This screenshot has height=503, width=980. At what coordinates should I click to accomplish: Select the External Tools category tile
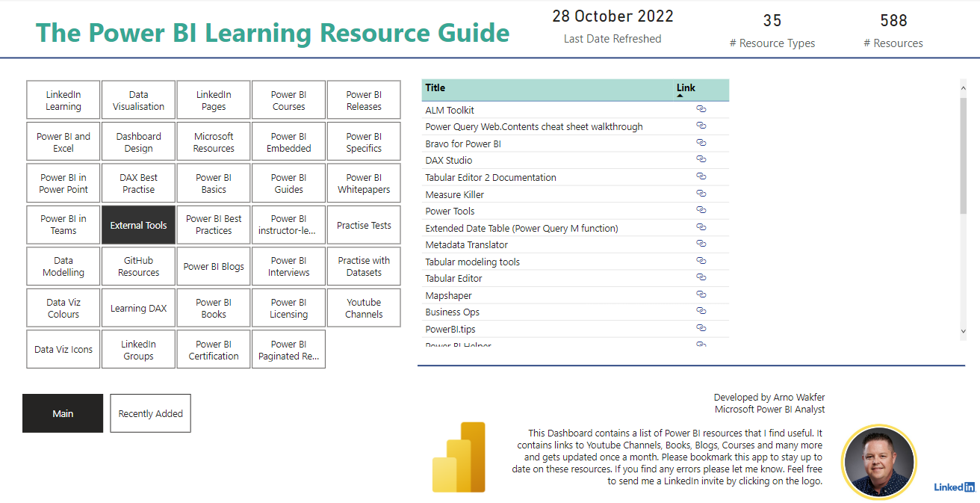coord(138,225)
